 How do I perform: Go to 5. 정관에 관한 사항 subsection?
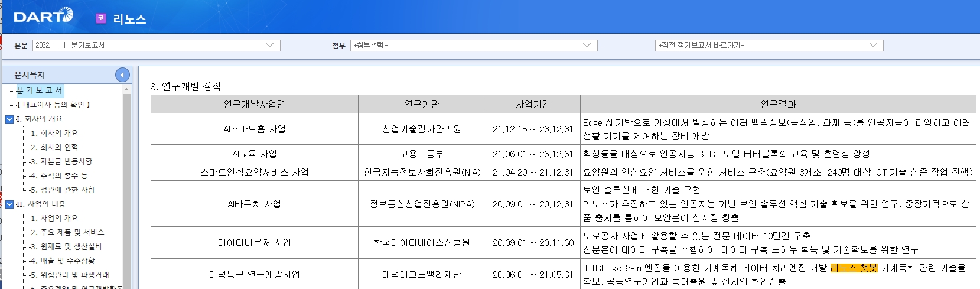63,190
